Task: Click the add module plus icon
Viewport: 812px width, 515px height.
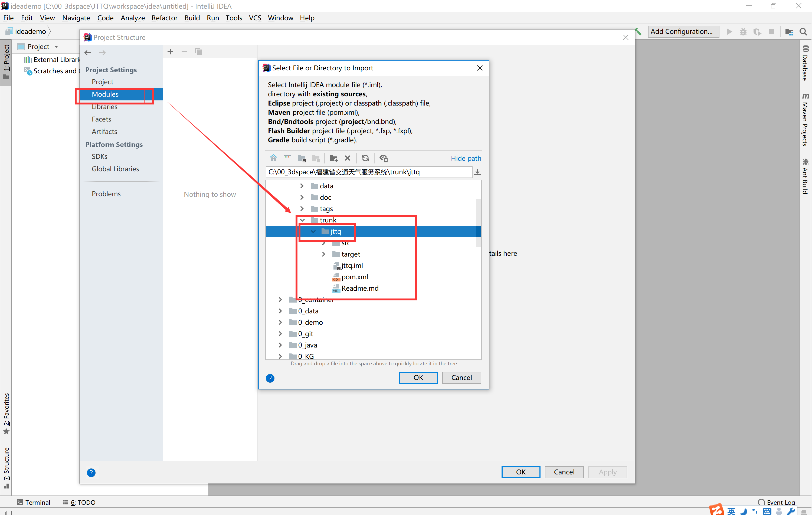Action: (x=170, y=52)
